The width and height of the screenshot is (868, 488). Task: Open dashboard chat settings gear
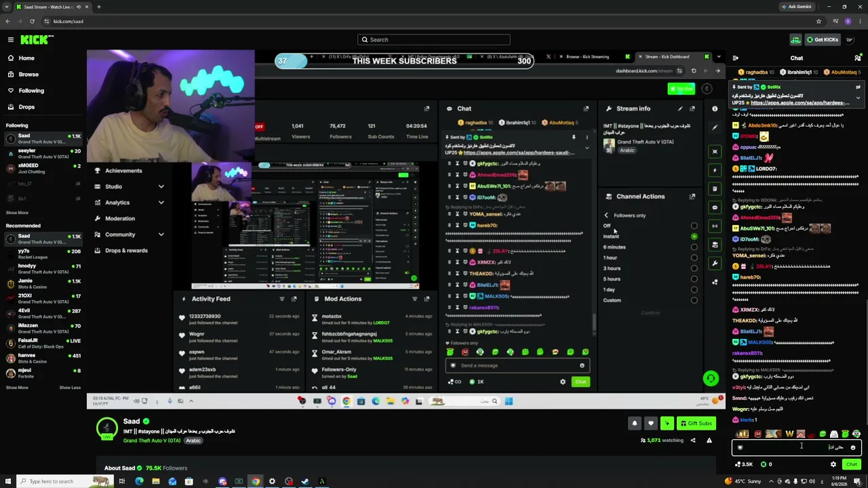click(x=562, y=382)
